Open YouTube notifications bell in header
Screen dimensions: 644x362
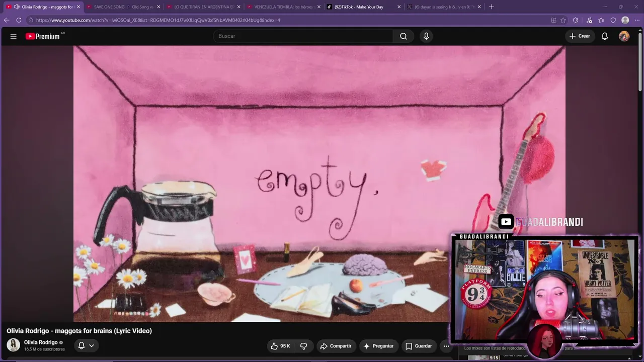pyautogui.click(x=605, y=36)
